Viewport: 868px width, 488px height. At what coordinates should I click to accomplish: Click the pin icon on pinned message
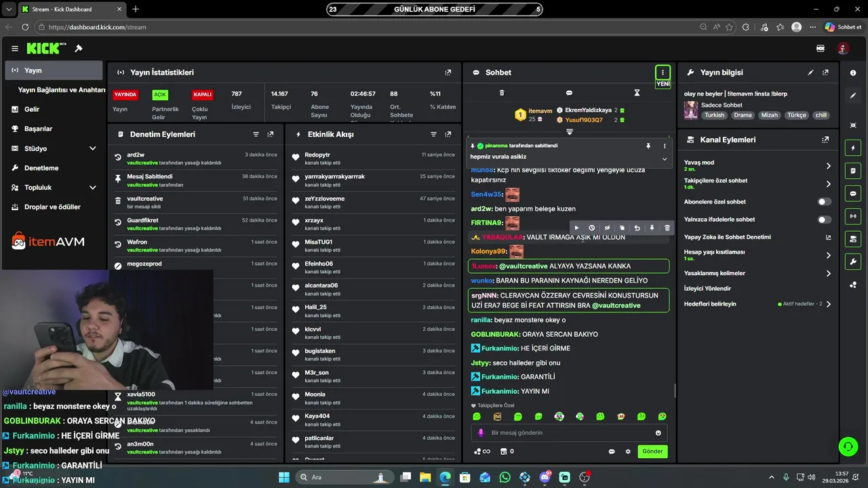[648, 146]
